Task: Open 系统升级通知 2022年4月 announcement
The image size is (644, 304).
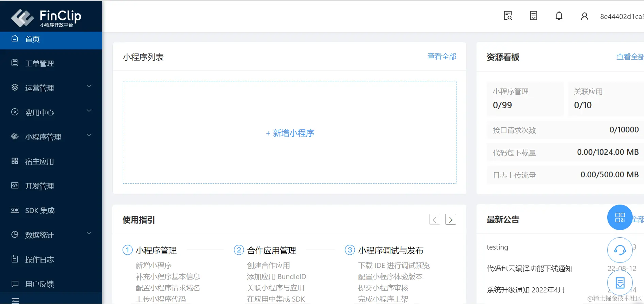Action: click(526, 290)
